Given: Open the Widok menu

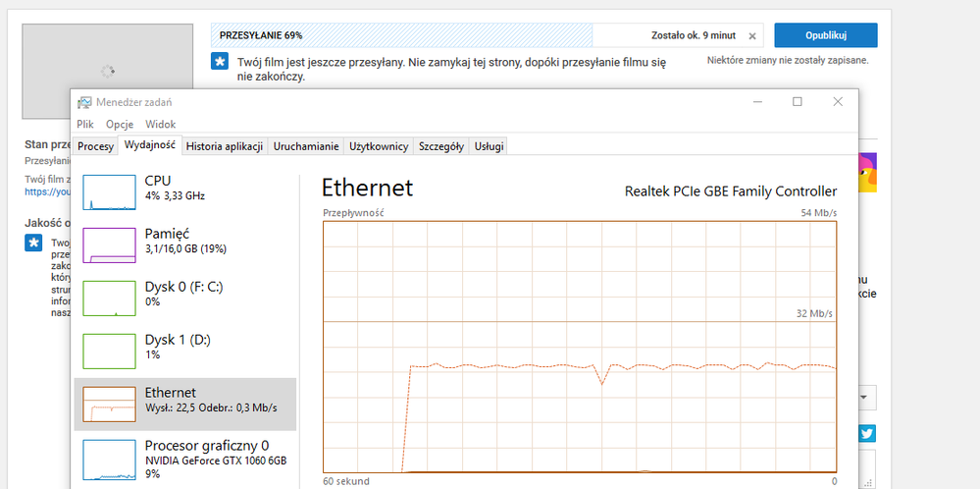Looking at the screenshot, I should [160, 125].
